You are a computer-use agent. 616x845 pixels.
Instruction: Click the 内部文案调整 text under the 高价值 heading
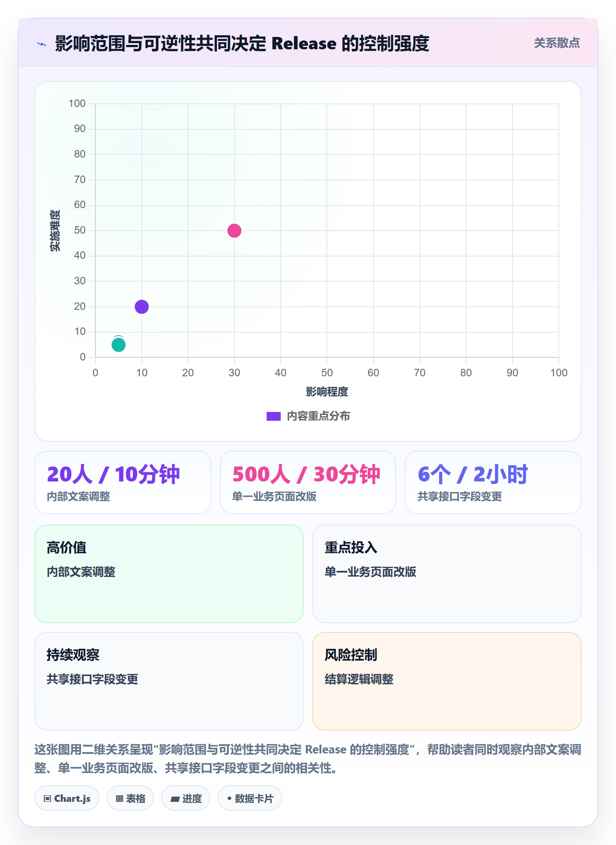point(81,572)
